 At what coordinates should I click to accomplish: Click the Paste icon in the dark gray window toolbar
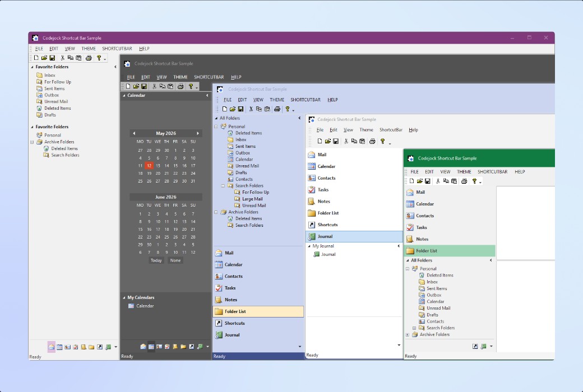pos(170,86)
